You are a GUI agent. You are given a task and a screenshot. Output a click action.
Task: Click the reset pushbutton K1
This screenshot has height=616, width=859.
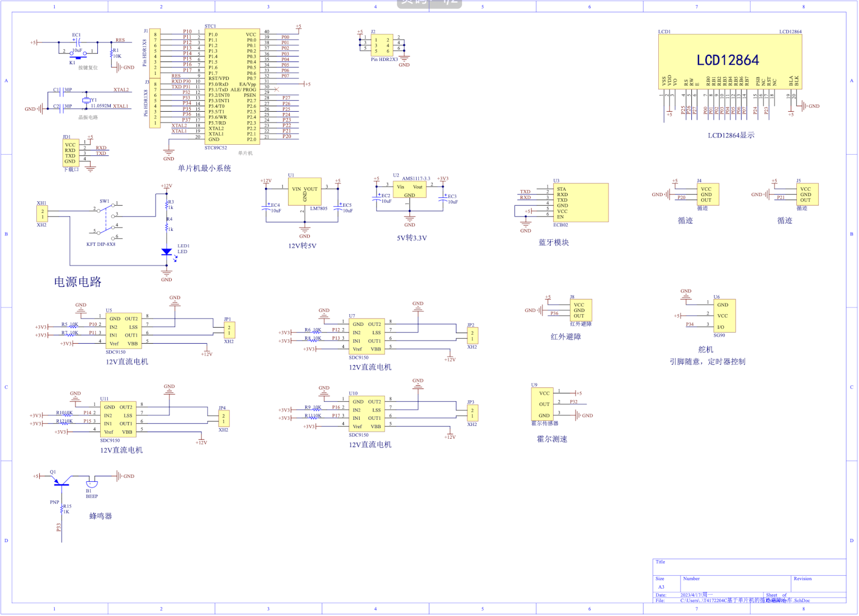[78, 55]
